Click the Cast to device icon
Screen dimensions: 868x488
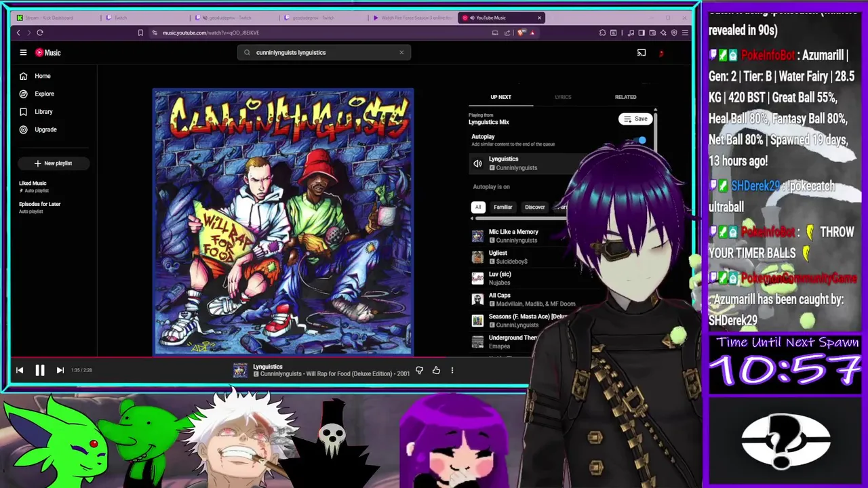click(x=642, y=52)
